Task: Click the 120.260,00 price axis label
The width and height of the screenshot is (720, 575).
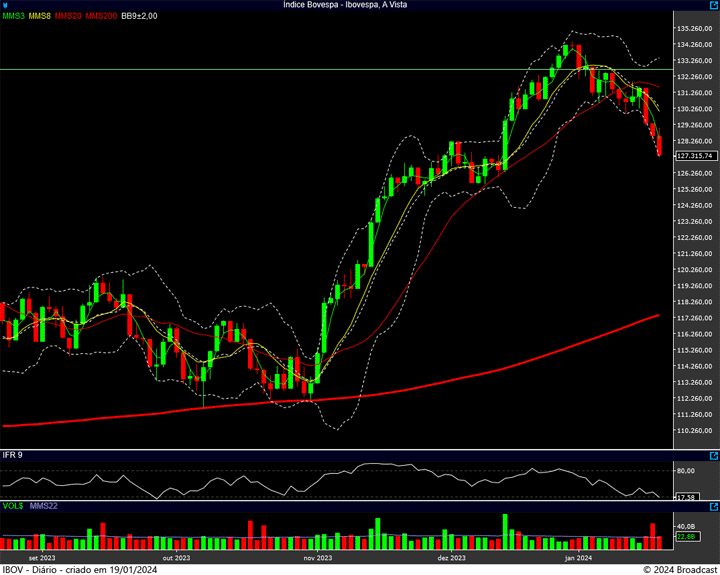Action: coord(696,270)
